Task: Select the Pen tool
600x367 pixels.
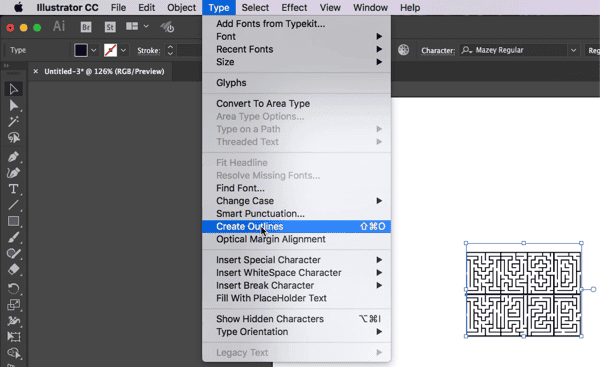Action: [13, 157]
